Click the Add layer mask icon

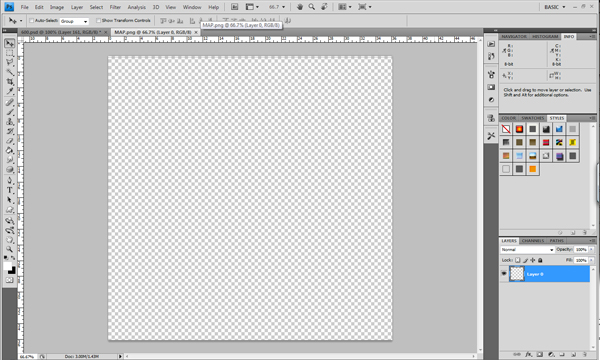(x=540, y=355)
